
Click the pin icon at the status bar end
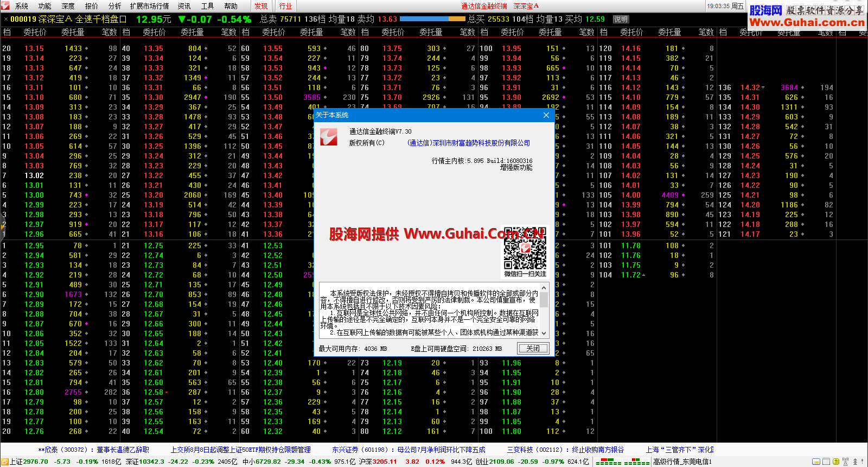click(x=863, y=462)
